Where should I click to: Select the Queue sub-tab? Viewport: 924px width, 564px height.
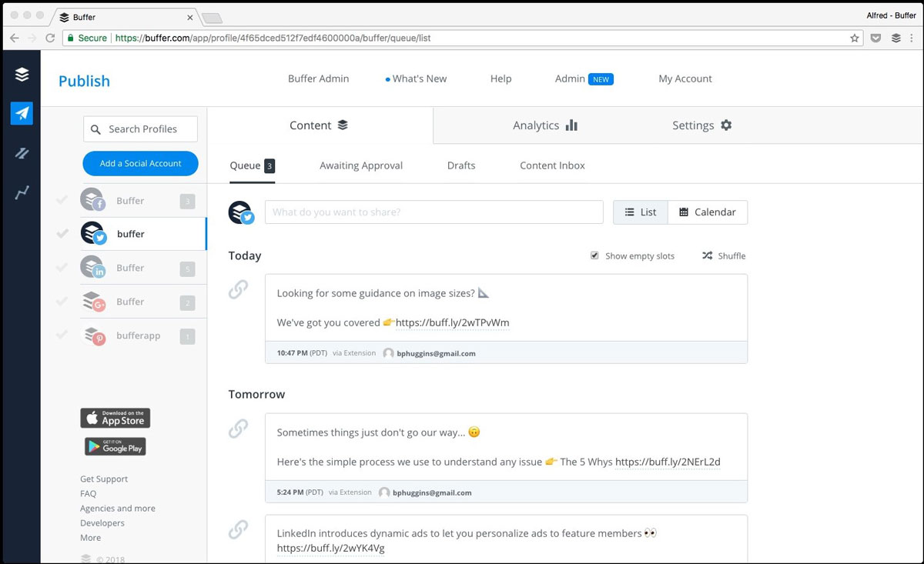252,165
